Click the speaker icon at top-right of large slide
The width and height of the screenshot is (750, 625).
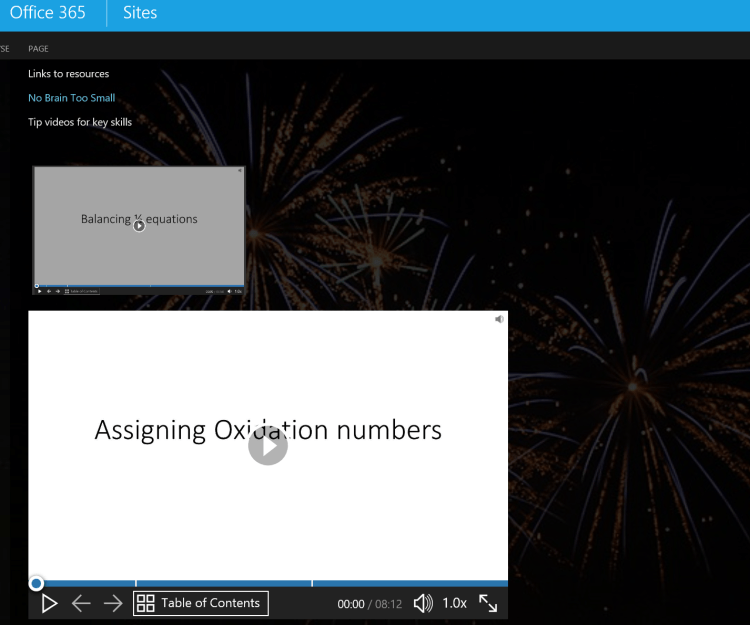pos(499,319)
